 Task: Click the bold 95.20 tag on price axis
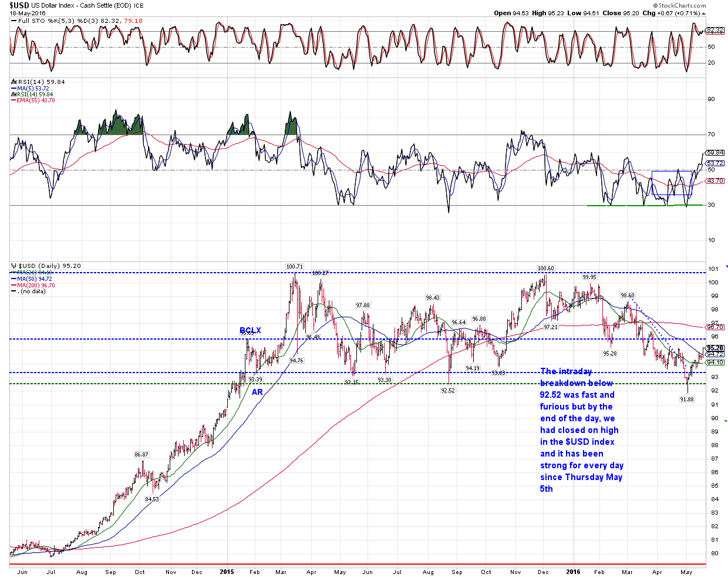tap(715, 348)
